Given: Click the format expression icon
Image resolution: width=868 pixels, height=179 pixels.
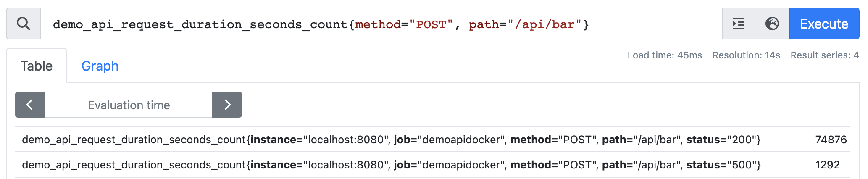Looking at the screenshot, I should (x=738, y=24).
